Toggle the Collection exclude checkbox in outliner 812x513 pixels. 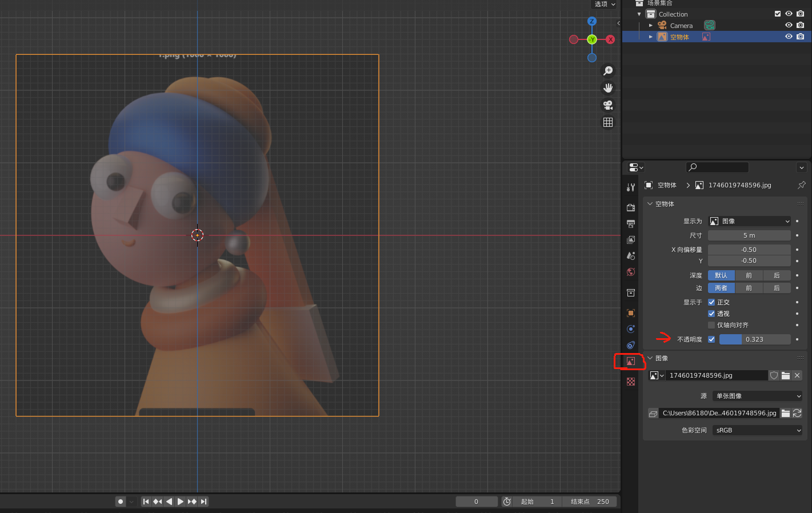pyautogui.click(x=778, y=14)
